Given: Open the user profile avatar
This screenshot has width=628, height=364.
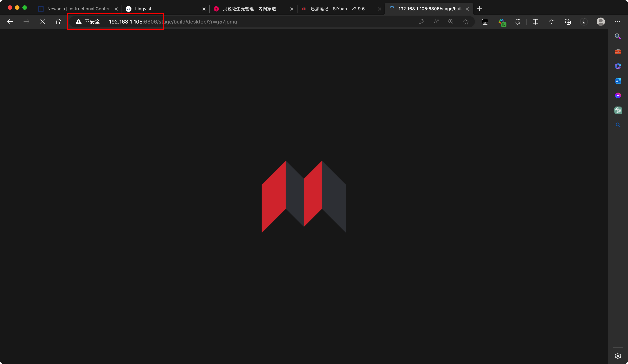Looking at the screenshot, I should pos(601,22).
